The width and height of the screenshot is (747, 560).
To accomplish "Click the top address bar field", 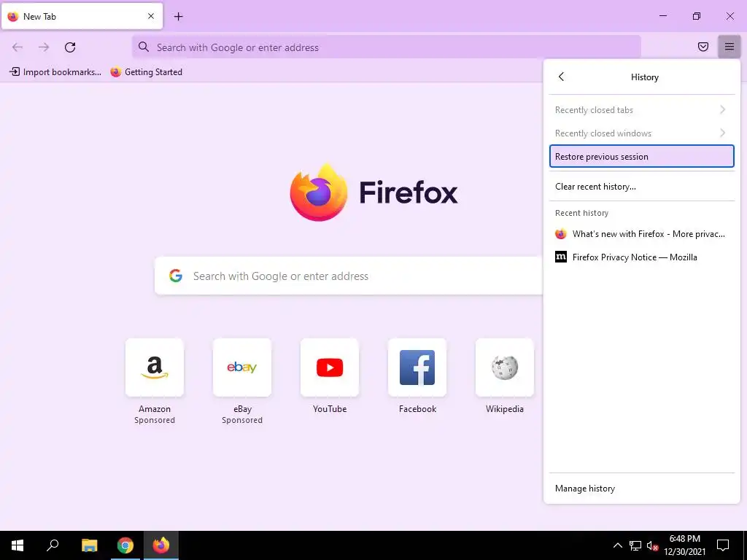I will coord(387,47).
